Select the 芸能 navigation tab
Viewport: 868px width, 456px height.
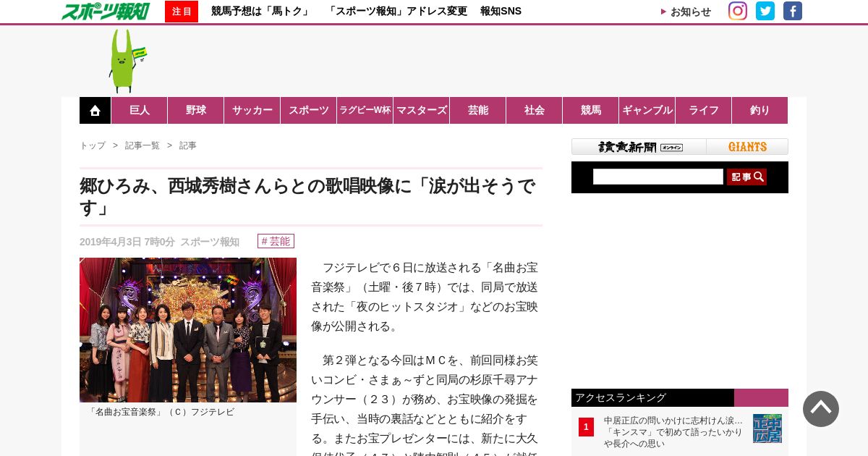[x=478, y=110]
